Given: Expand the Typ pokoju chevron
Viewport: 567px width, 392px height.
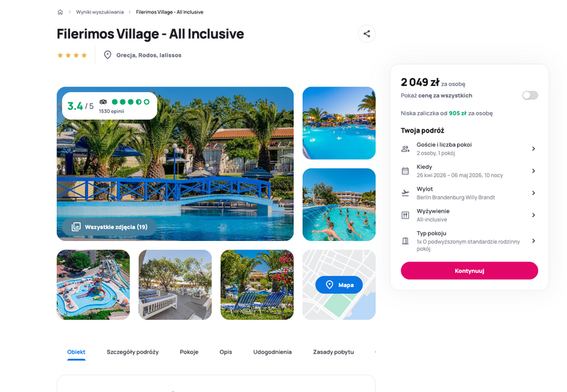Looking at the screenshot, I should [534, 241].
